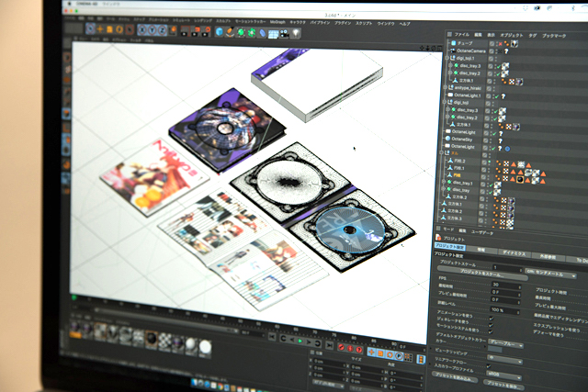
Task: Collapse the digi_toji group
Action: pos(445,102)
